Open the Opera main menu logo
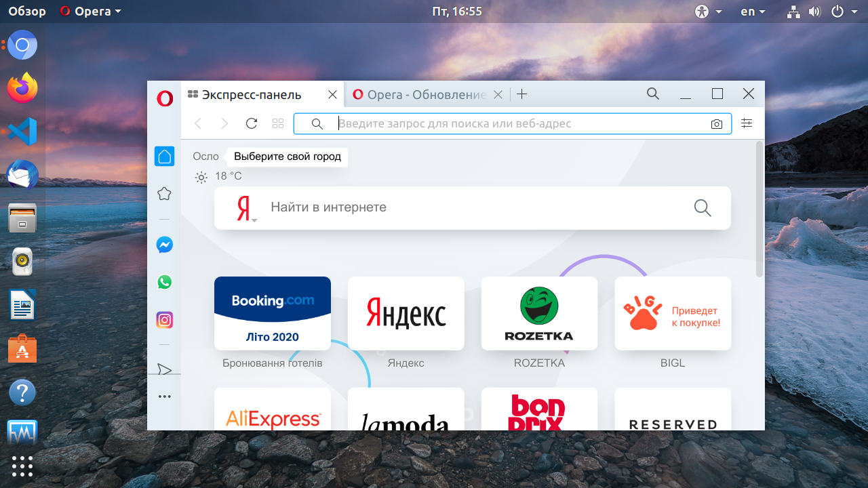The height and width of the screenshot is (488, 868). (x=164, y=99)
